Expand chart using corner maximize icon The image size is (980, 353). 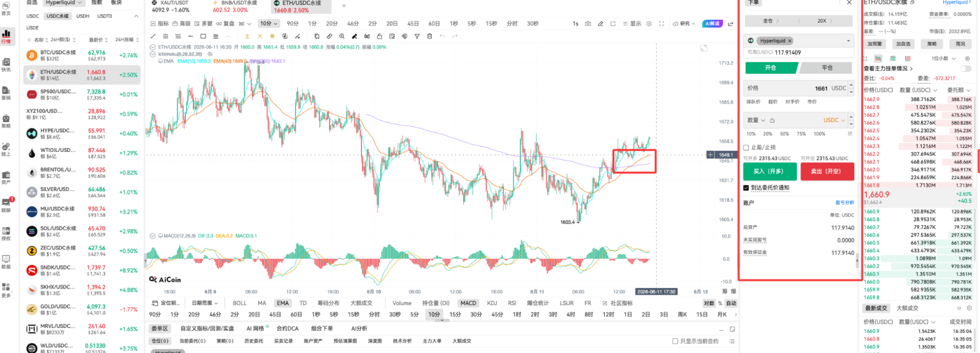(x=704, y=48)
